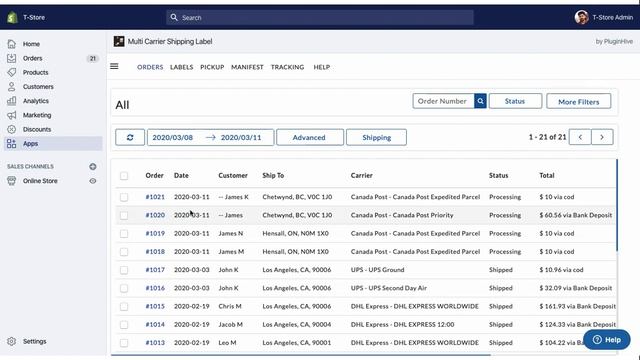Click 'by PluginHive' text

614,42
